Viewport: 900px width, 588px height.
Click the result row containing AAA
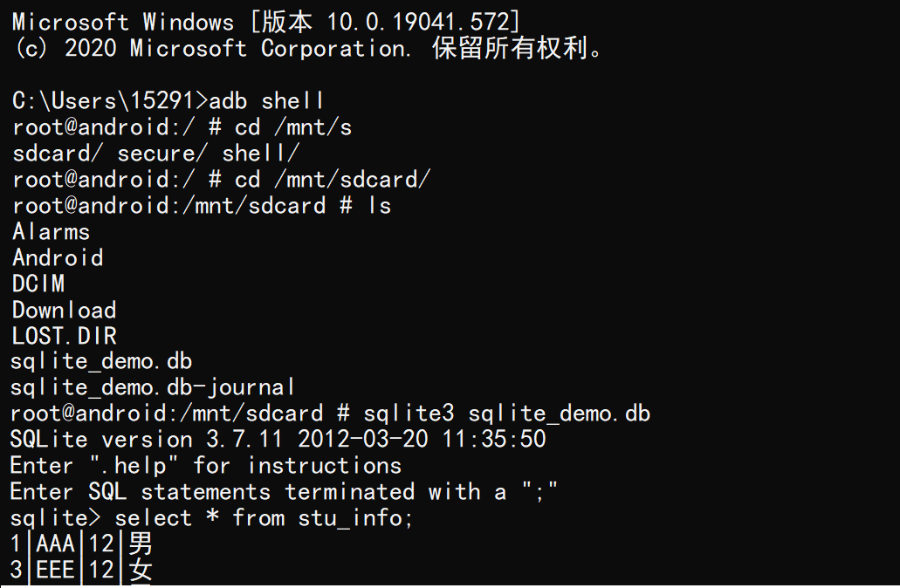pyautogui.click(x=81, y=544)
